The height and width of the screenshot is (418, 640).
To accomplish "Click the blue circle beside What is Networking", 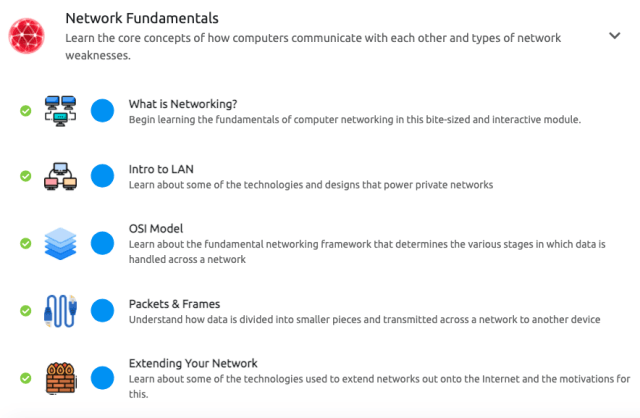I will coord(102,111).
